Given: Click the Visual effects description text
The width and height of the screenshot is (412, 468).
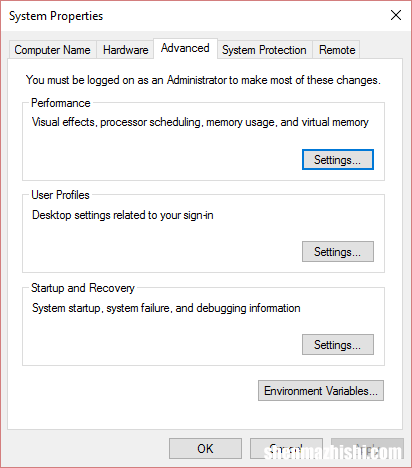Looking at the screenshot, I should 200,122.
